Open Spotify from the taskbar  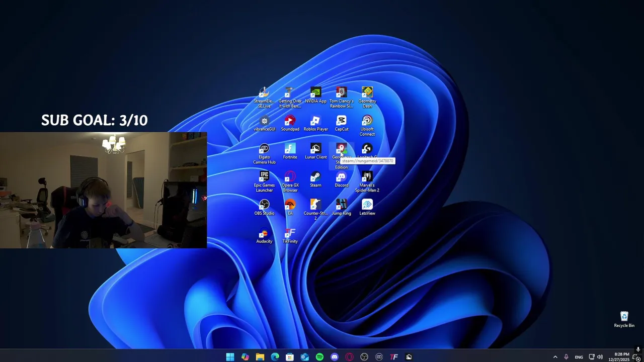(319, 357)
